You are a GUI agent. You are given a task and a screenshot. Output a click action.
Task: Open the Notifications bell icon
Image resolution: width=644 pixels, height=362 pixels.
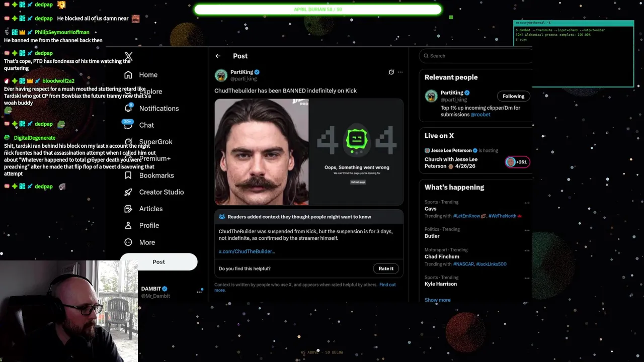[x=128, y=108]
